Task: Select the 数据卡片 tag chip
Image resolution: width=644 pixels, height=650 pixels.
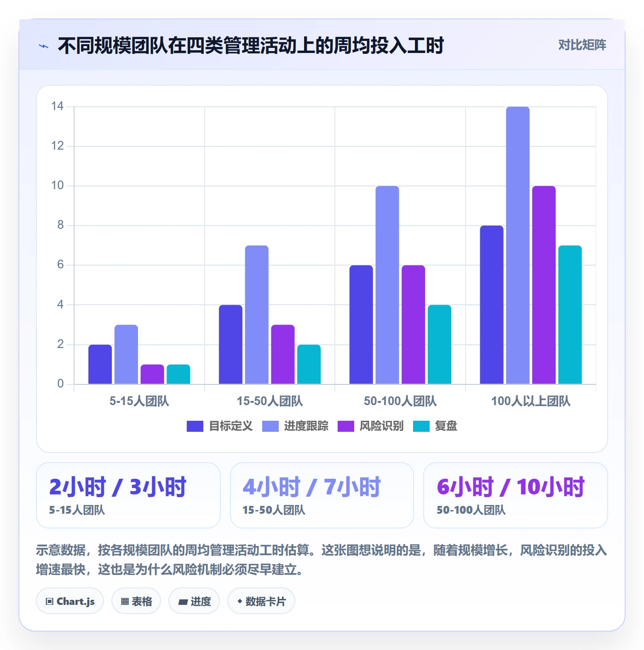Action: click(261, 601)
